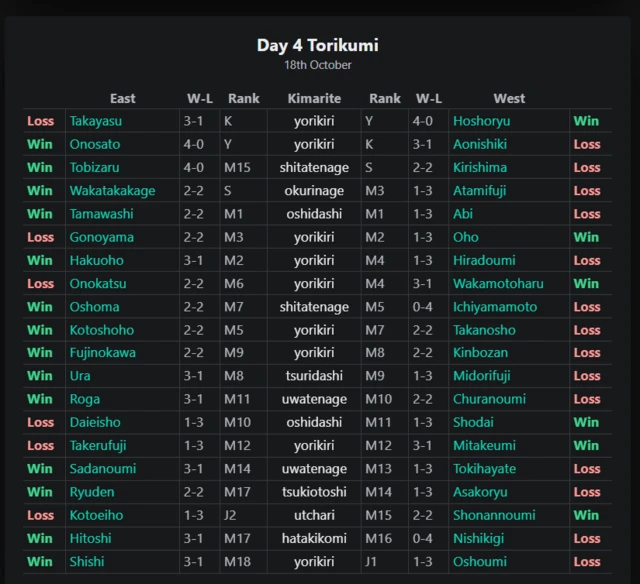Viewport: 640px width, 584px height.
Task: Click the okurinage kimarite link
Action: click(314, 191)
